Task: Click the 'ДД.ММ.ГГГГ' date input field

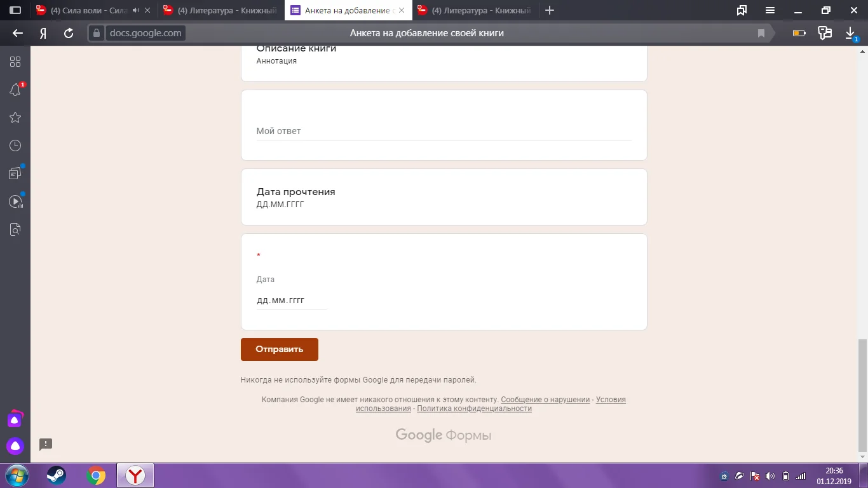Action: [x=291, y=301]
